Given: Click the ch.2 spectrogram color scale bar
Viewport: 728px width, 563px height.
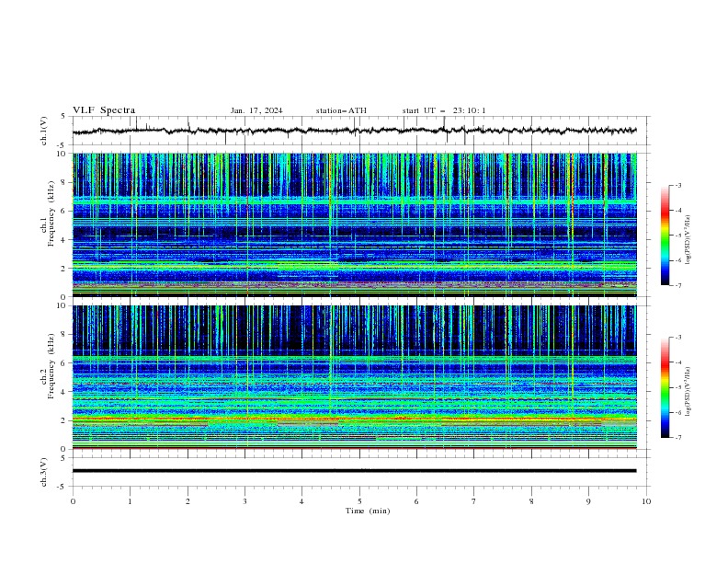Looking at the screenshot, I should [x=665, y=387].
